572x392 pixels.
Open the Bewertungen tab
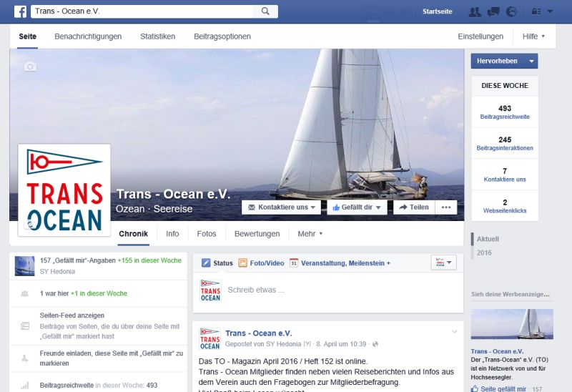(x=257, y=234)
